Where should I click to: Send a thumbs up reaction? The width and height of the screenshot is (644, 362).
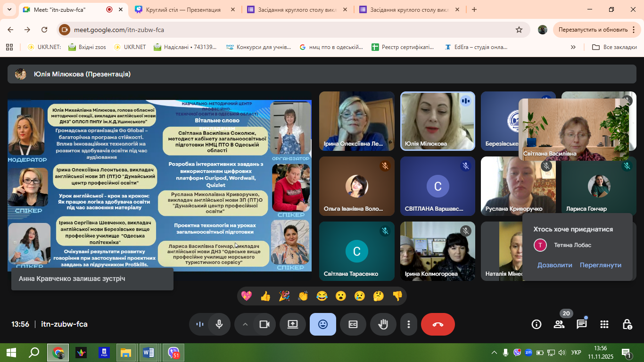click(x=265, y=296)
